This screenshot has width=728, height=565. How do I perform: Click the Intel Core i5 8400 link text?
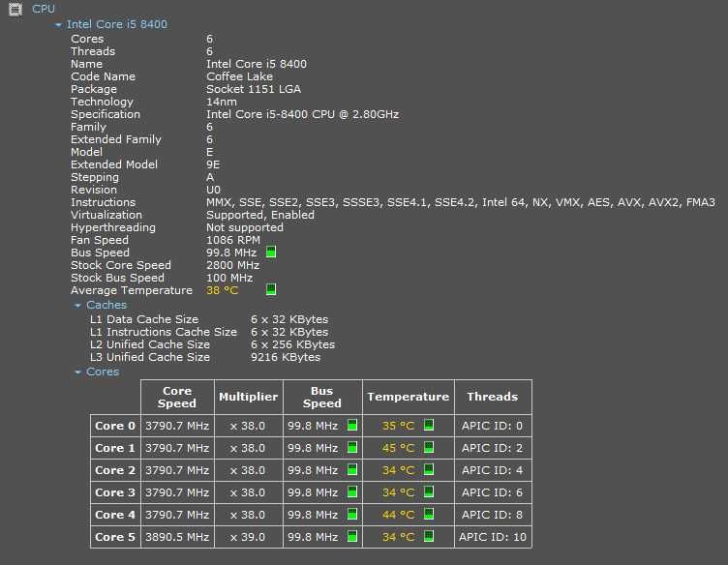(x=116, y=24)
